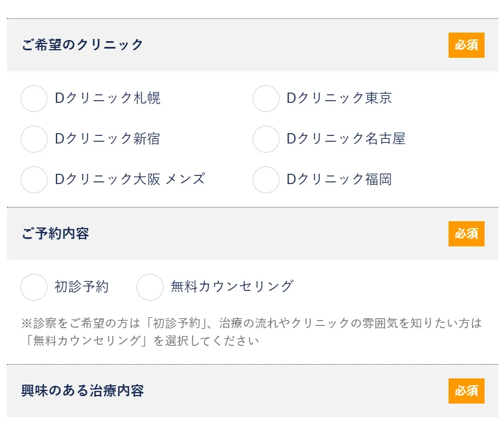Choose the 無料カウンセリング radio circle
The width and height of the screenshot is (504, 423).
pos(150,287)
